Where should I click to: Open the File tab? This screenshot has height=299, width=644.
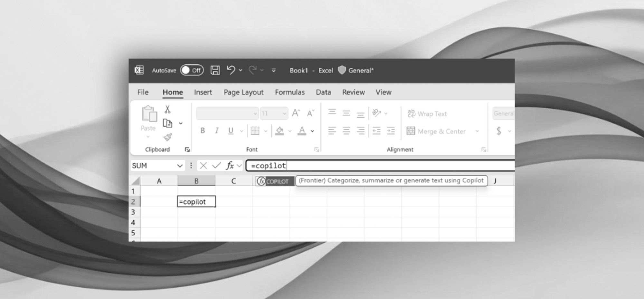click(x=143, y=92)
